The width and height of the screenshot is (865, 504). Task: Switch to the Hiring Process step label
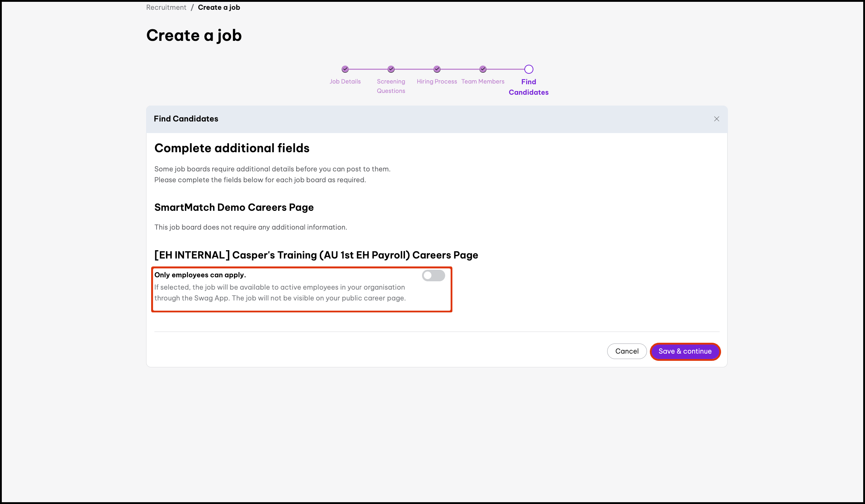436,82
